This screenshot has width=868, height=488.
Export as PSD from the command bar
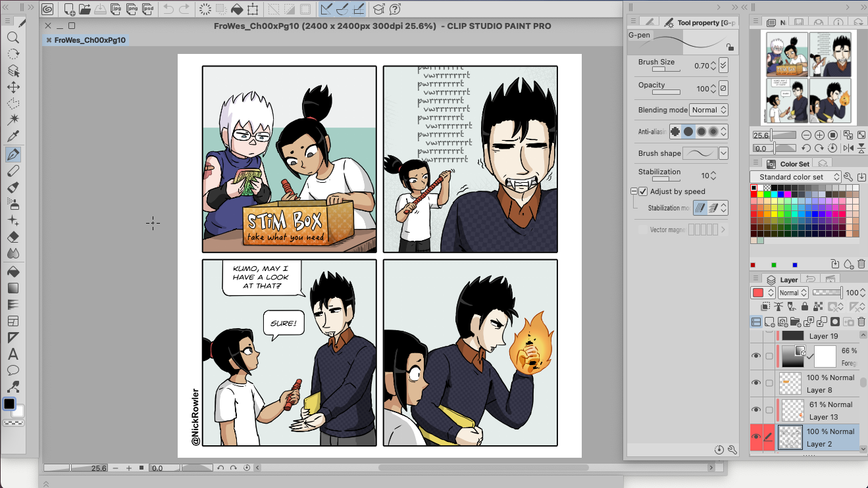click(149, 9)
